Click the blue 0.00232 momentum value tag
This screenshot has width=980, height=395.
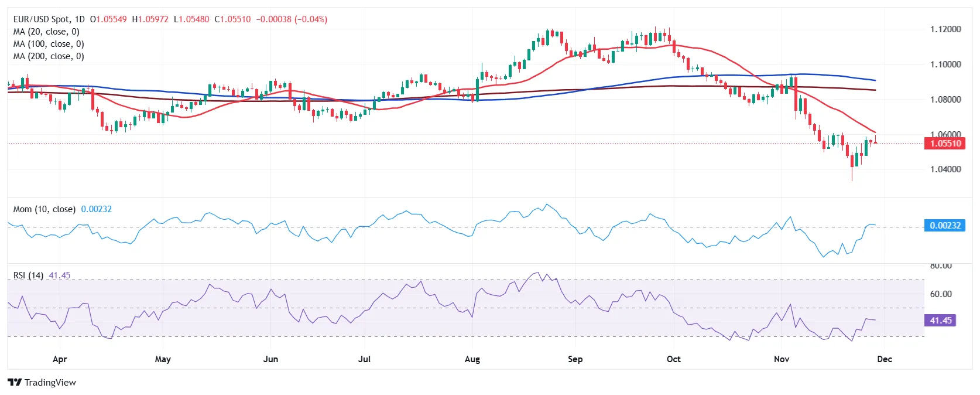(944, 225)
